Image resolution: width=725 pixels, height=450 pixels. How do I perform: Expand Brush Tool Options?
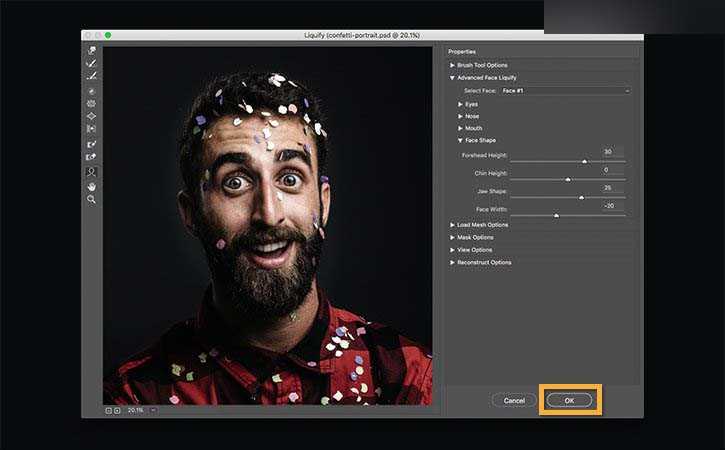[x=452, y=65]
